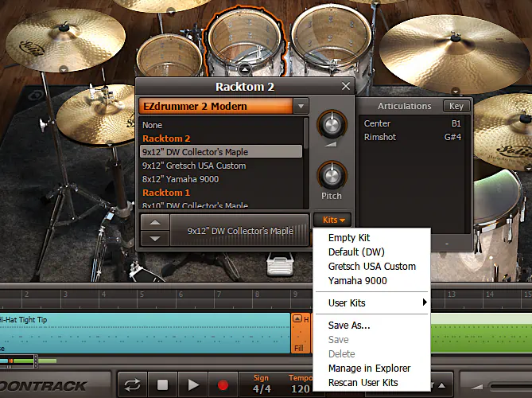Choose Default (DW) kit
This screenshot has width=532, height=398.
(371, 252)
